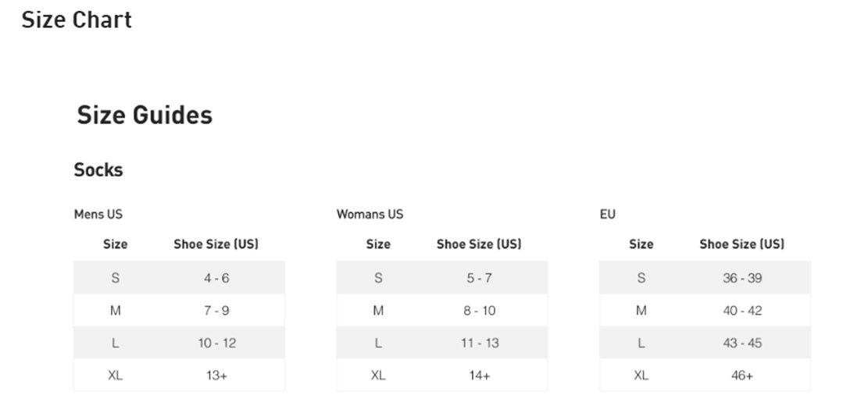This screenshot has width=868, height=413.
Task: Select the Womans US table label
Action: 370,214
